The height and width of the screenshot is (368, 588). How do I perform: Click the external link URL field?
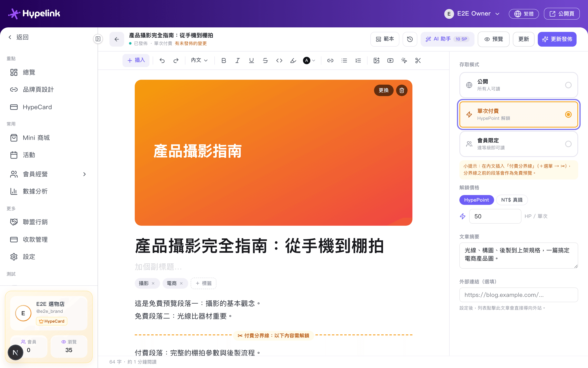point(519,295)
